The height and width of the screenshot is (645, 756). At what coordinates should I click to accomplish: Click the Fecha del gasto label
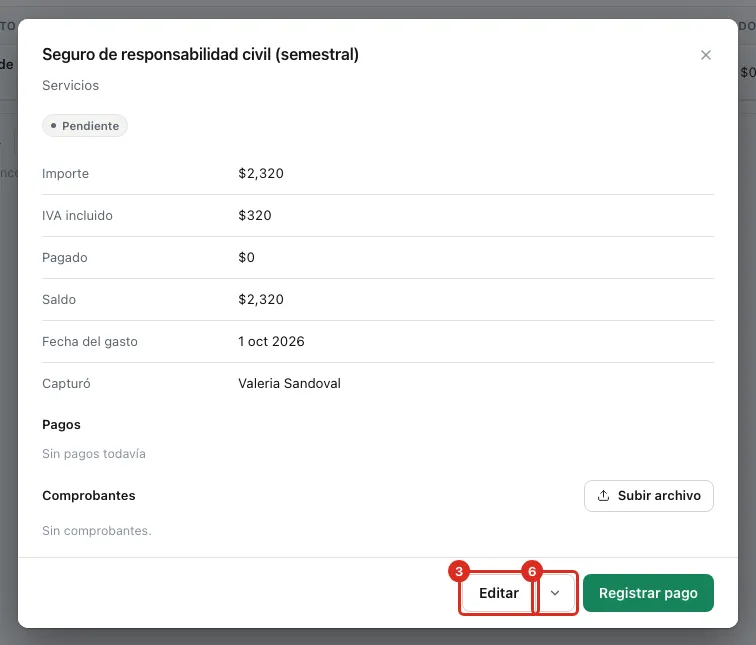90,342
